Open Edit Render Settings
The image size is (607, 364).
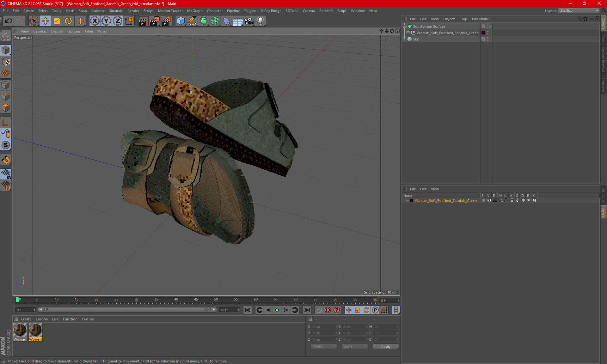click(166, 21)
